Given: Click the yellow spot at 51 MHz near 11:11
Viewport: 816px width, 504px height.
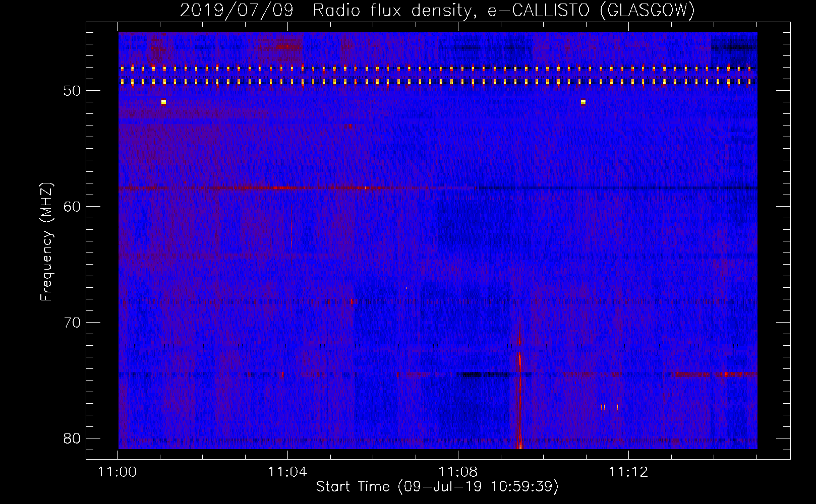Looking at the screenshot, I should pos(583,102).
